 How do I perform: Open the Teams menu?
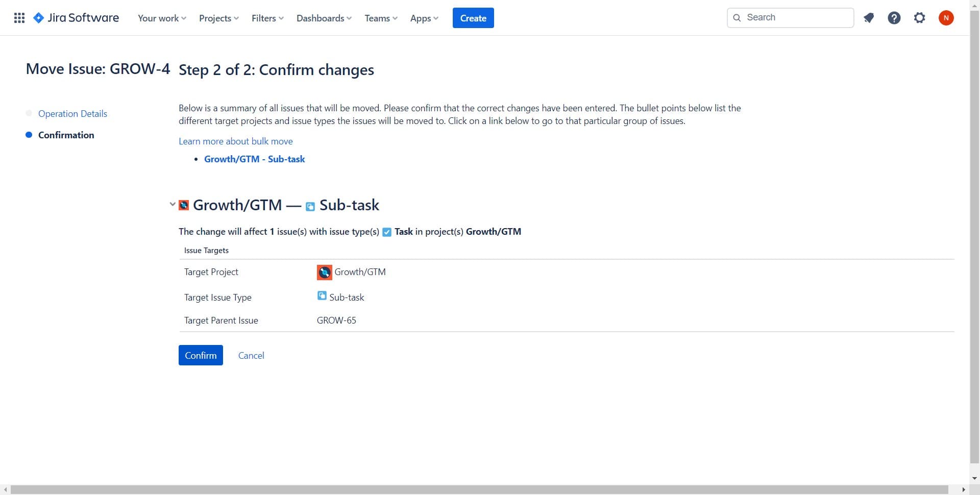(x=381, y=18)
